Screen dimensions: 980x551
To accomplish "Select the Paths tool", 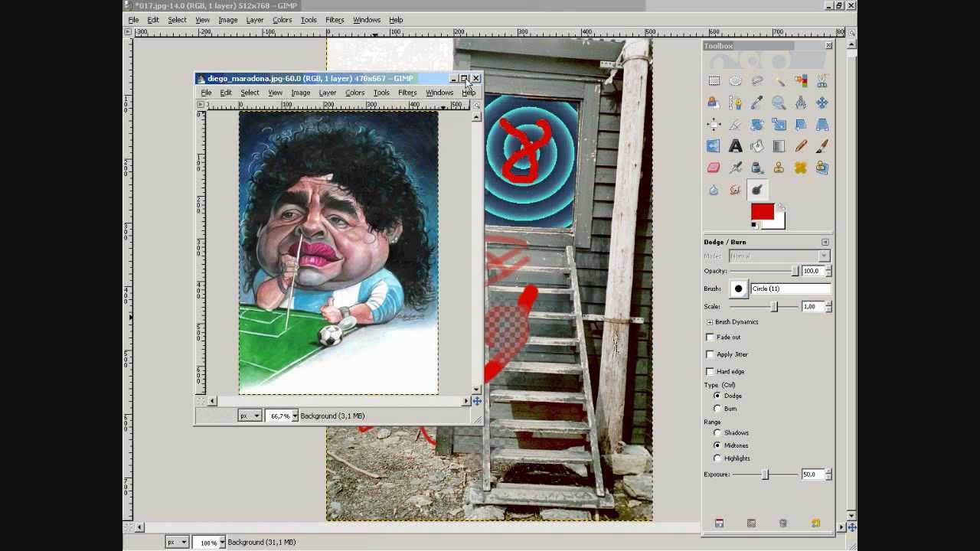I will coord(735,103).
